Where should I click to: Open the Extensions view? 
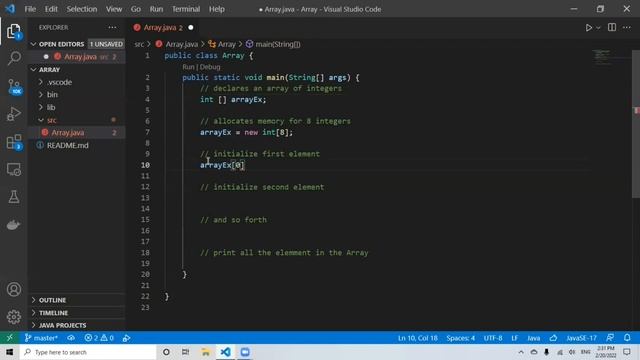click(13, 142)
